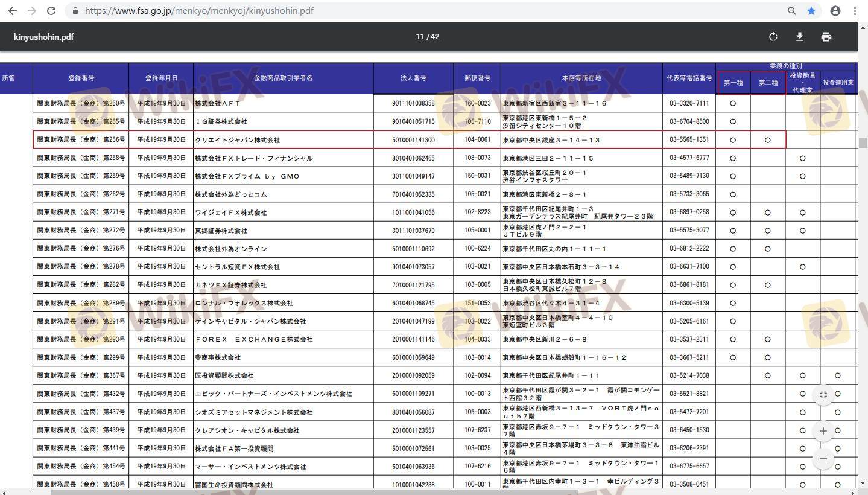
Task: Click the page number 11 field
Action: pos(420,37)
